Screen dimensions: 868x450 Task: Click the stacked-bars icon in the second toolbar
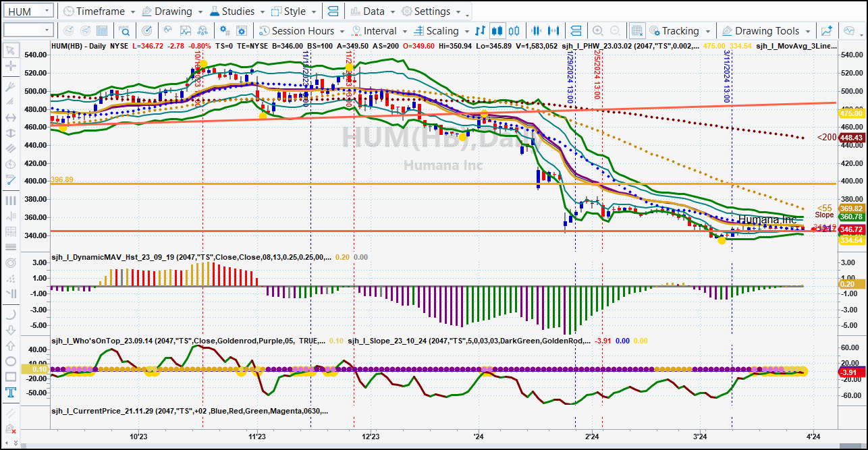(x=575, y=30)
